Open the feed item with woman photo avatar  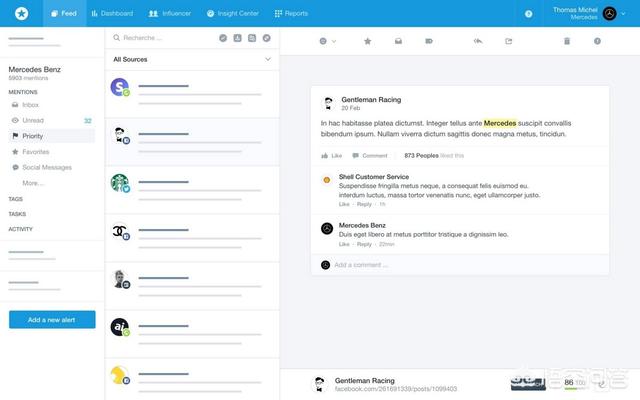(x=192, y=286)
